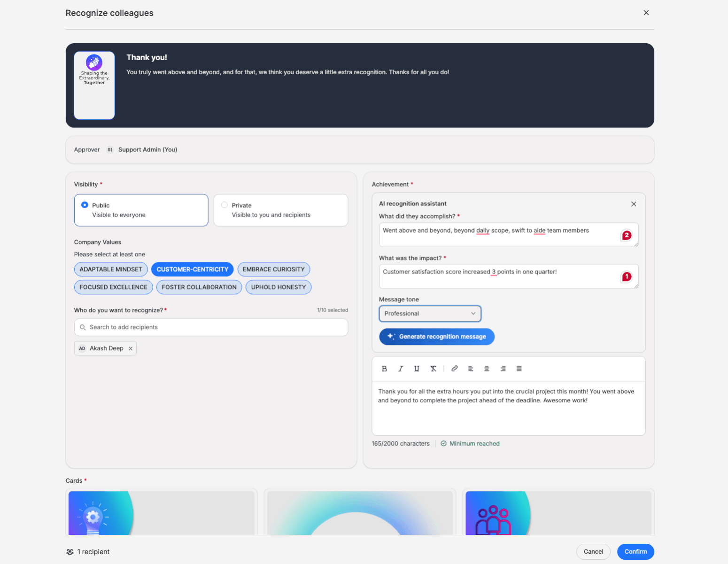
Task: Click the sparkle icon on Generate button
Action: [x=391, y=337]
